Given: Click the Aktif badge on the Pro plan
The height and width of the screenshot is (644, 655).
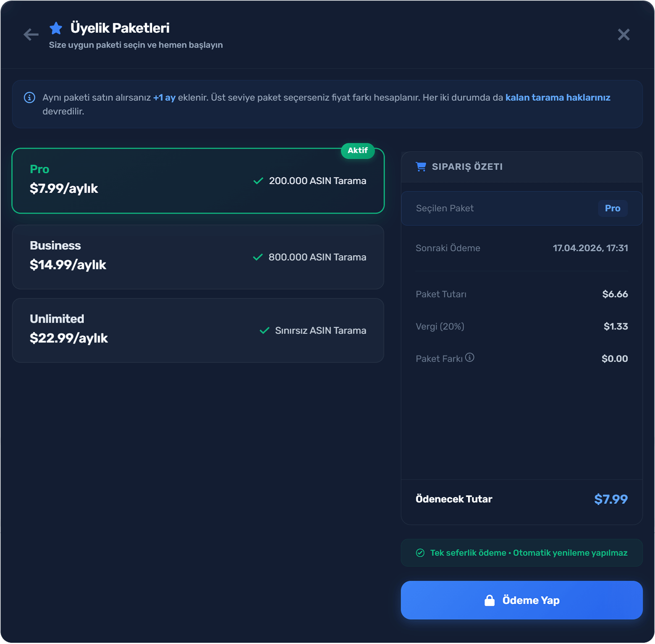Looking at the screenshot, I should click(358, 150).
